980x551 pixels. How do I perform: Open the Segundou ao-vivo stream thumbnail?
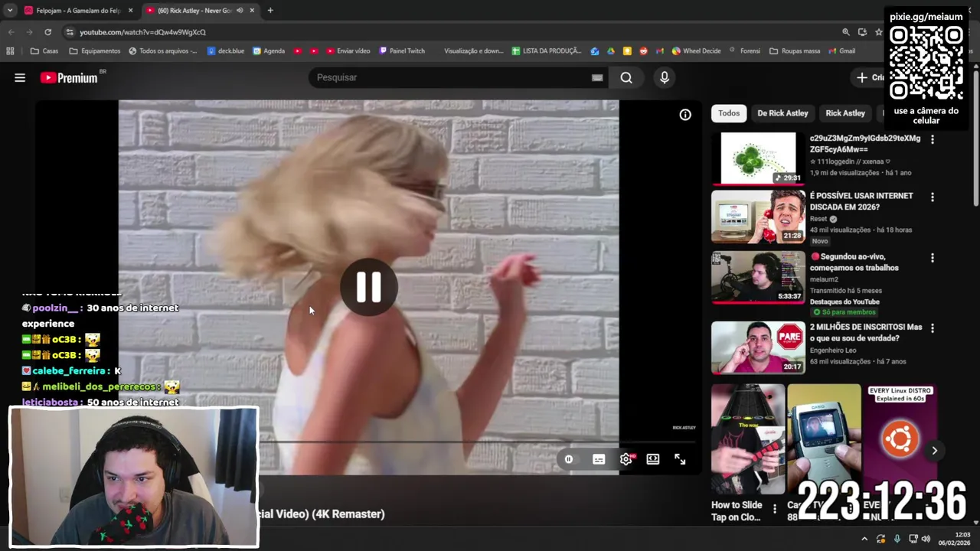(x=758, y=276)
